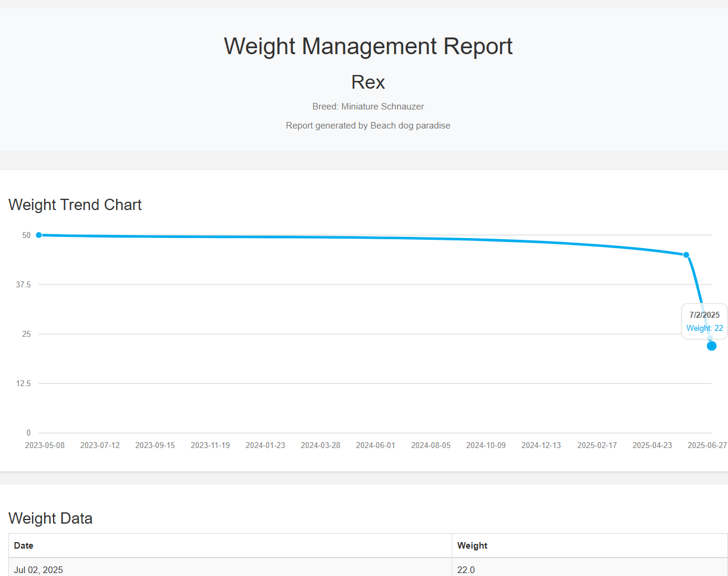The image size is (728, 576).
Task: Click the x-axis label '2023-07-12'
Action: coord(100,445)
